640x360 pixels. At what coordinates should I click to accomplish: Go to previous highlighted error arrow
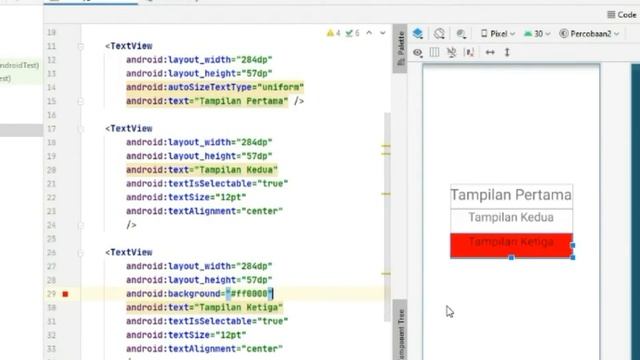(369, 33)
